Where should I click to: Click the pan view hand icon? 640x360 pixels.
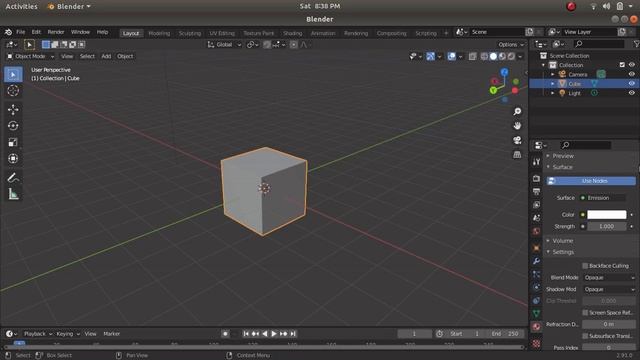click(517, 126)
